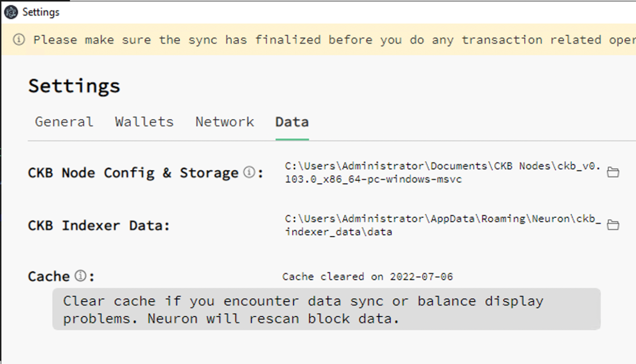Viewport: 636px width, 364px height.
Task: Open the Wallets tab
Action: pos(144,122)
